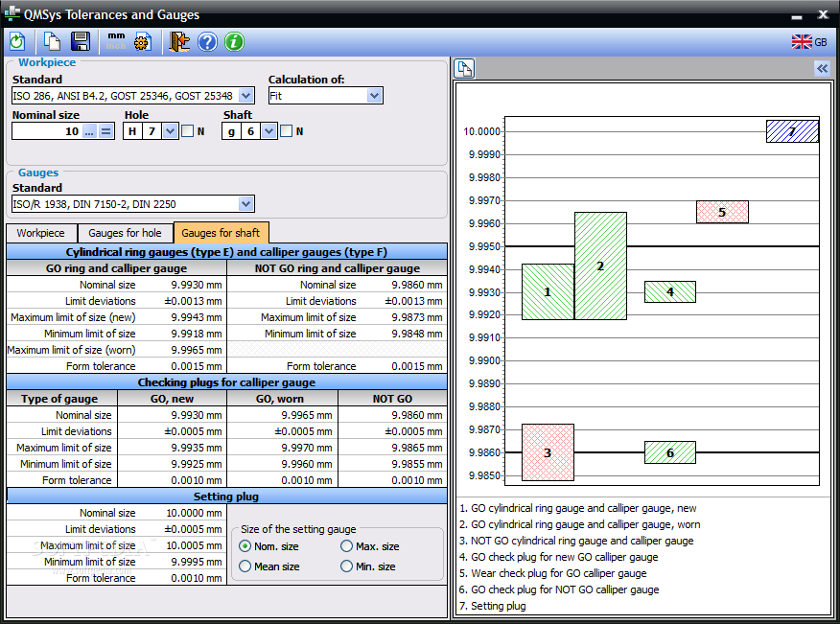This screenshot has width=840, height=624.
Task: Click the Hole letter H field
Action: pyautogui.click(x=132, y=131)
